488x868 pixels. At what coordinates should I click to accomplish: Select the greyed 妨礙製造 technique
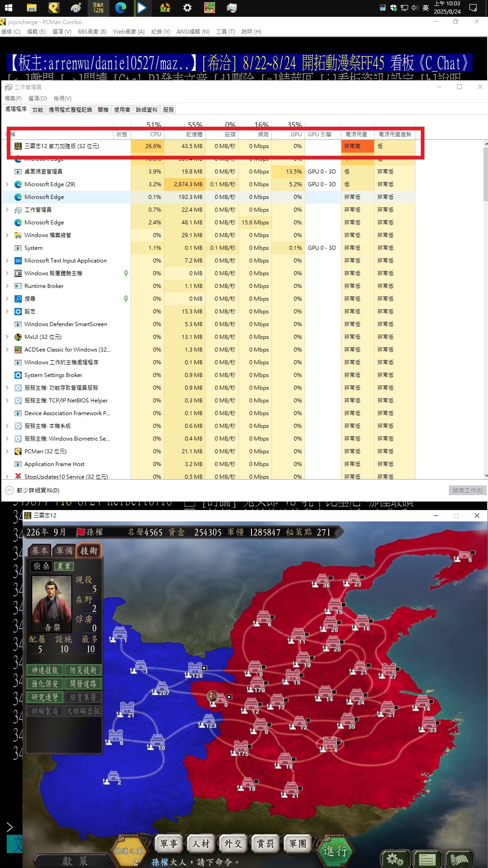45,711
